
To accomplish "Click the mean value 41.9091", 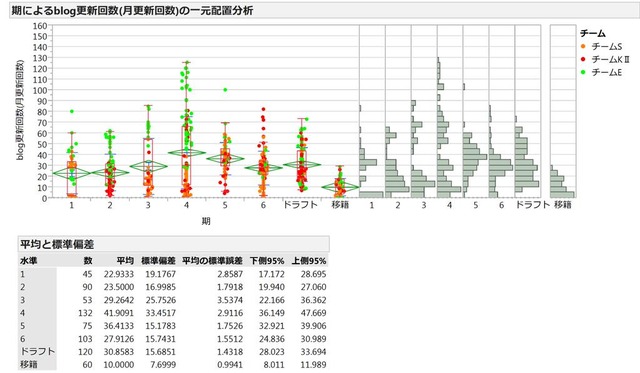I will click(x=119, y=313).
